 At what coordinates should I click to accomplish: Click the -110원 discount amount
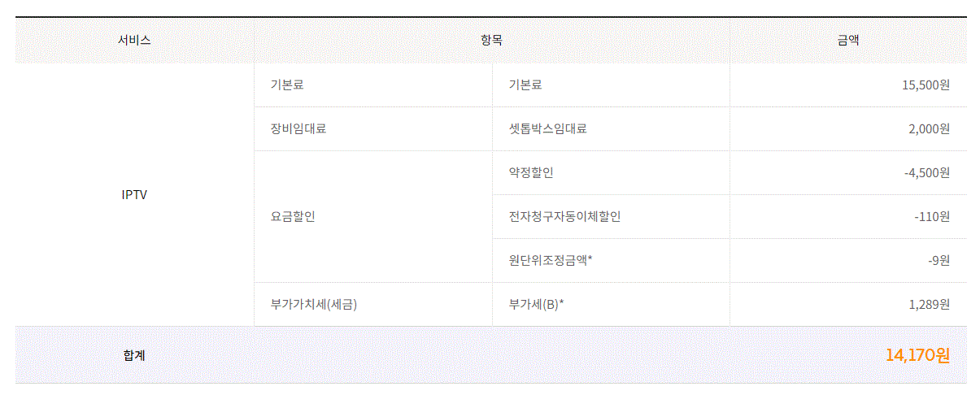click(x=932, y=216)
